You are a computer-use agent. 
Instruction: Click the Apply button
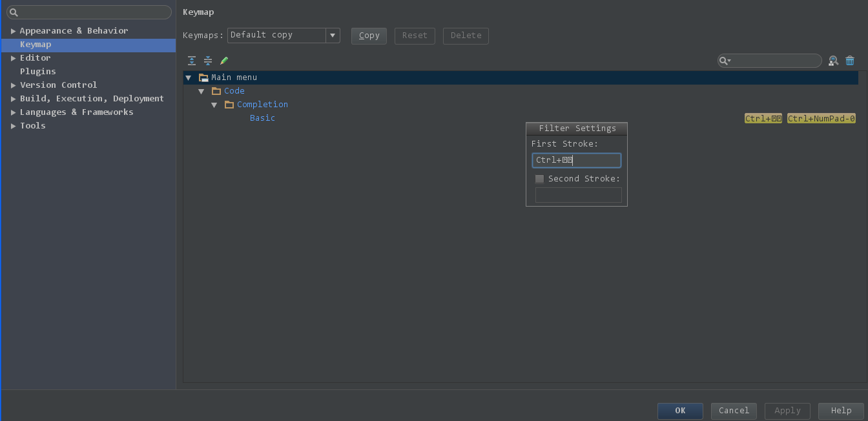[x=787, y=411]
